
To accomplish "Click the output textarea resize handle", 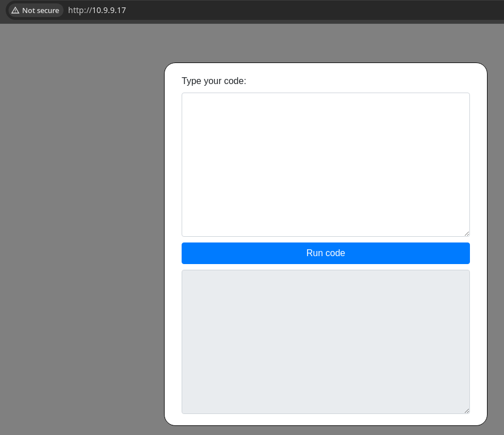I will [467, 411].
